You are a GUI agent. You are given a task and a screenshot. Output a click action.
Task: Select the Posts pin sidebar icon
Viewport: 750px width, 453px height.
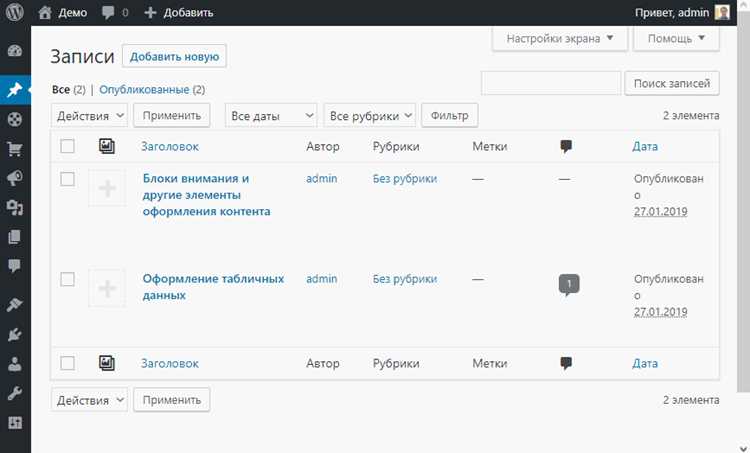tap(15, 89)
